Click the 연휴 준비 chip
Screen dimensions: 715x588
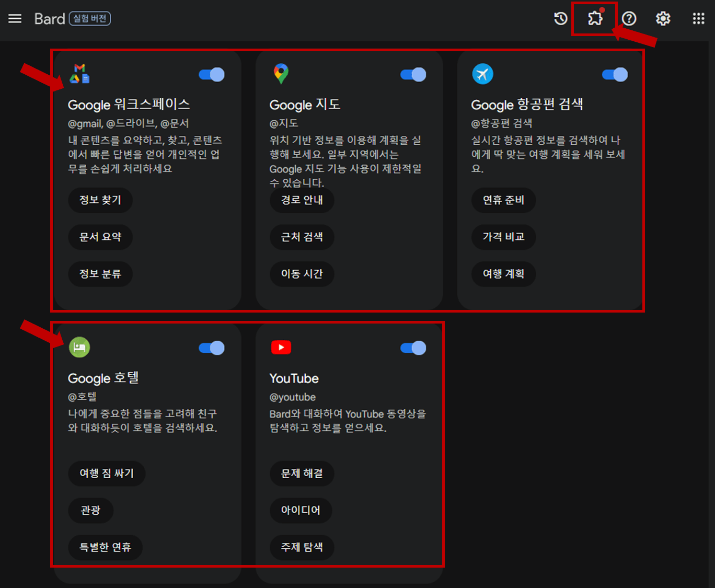pos(503,200)
